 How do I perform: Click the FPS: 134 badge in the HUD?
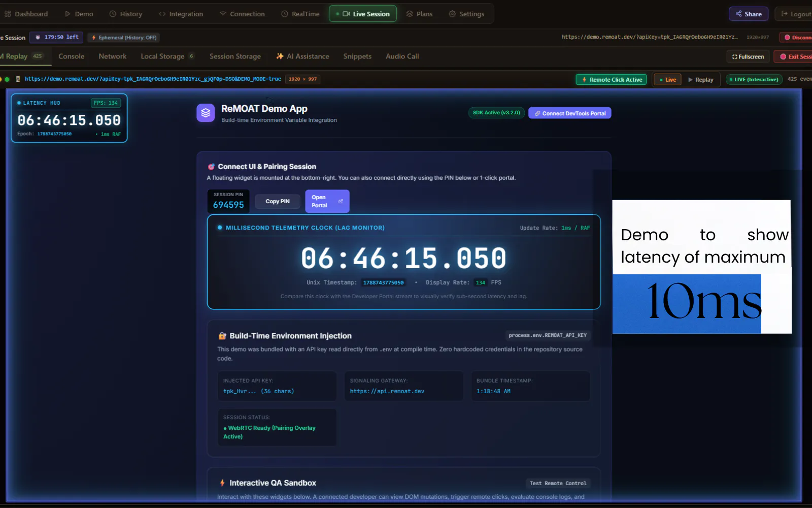(106, 103)
